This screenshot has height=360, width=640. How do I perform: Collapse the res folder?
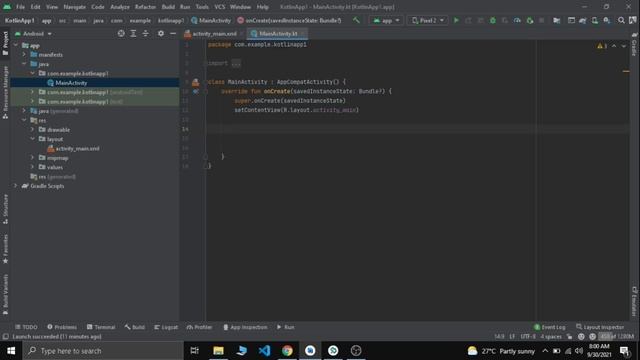24,120
